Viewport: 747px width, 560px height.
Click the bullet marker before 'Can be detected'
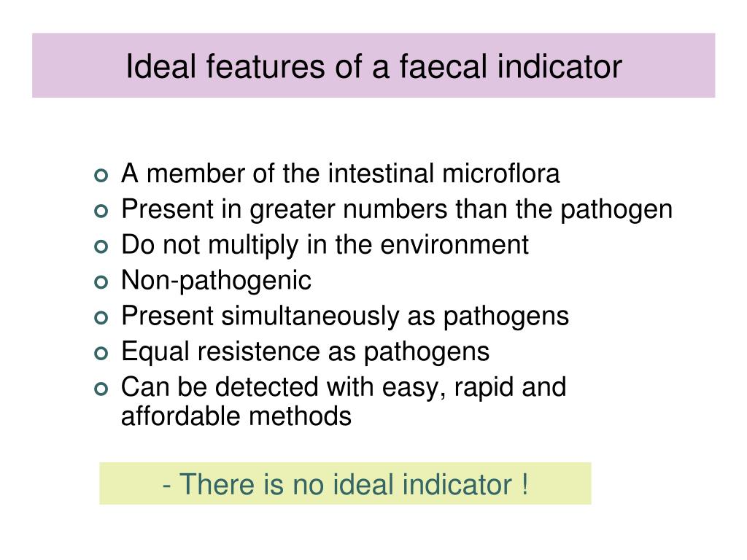[101, 389]
